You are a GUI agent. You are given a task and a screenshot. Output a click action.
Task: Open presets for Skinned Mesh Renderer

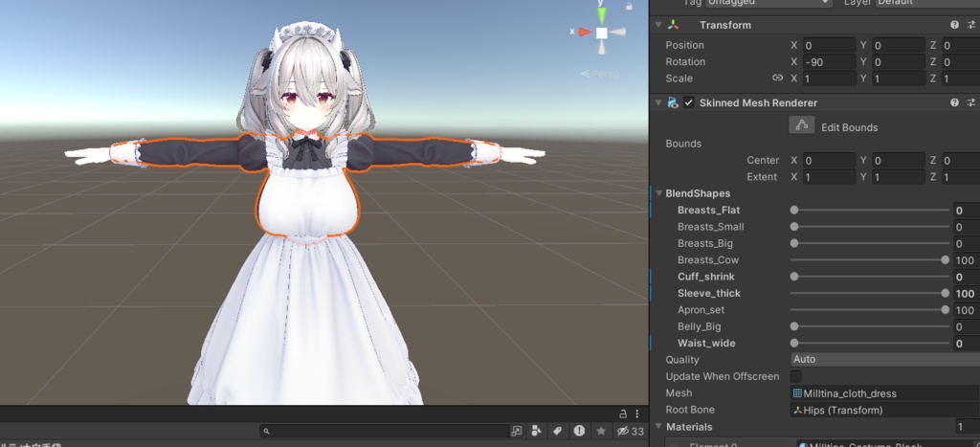(x=971, y=102)
